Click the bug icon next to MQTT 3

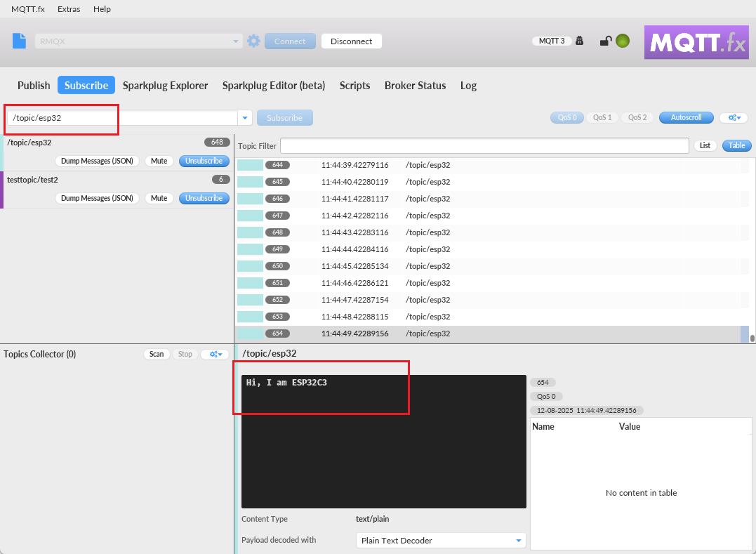point(580,41)
